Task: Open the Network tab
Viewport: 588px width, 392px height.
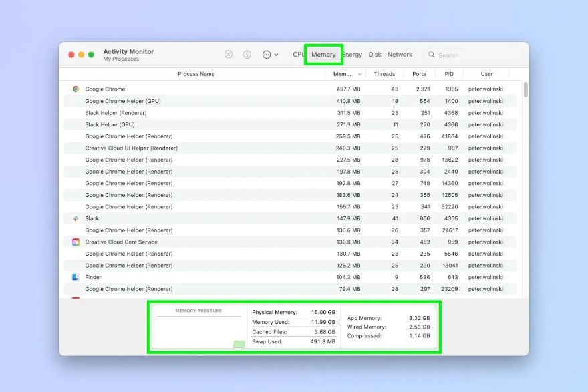Action: [x=400, y=55]
